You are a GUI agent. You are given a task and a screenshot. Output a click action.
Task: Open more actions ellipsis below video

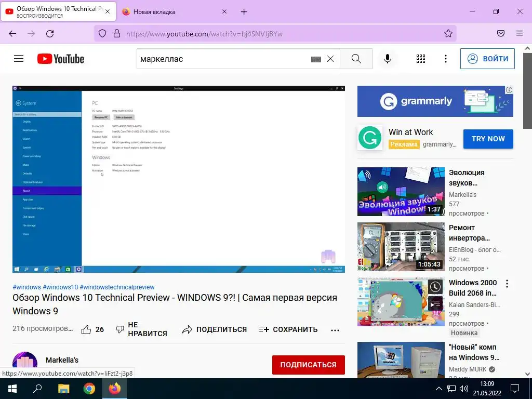point(335,330)
